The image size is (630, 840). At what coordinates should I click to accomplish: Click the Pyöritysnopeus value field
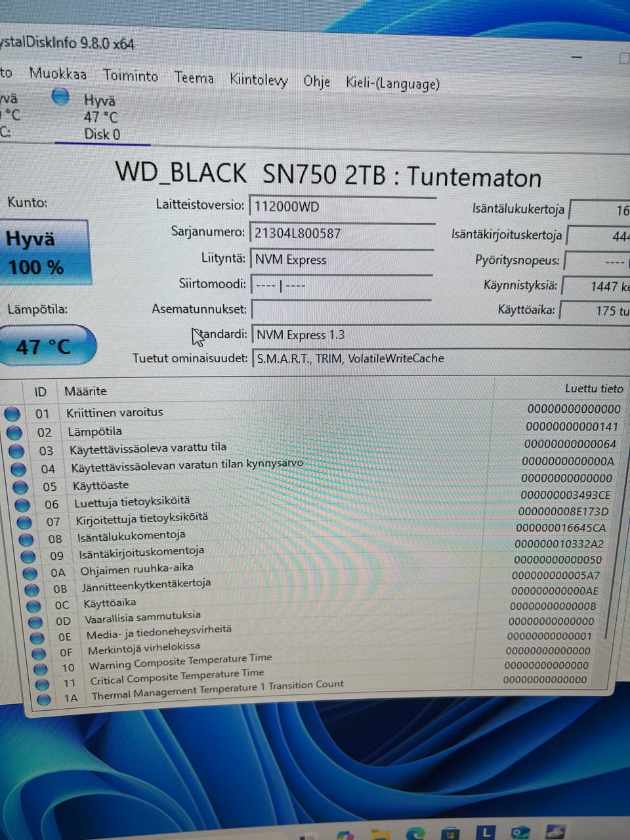coord(597,261)
